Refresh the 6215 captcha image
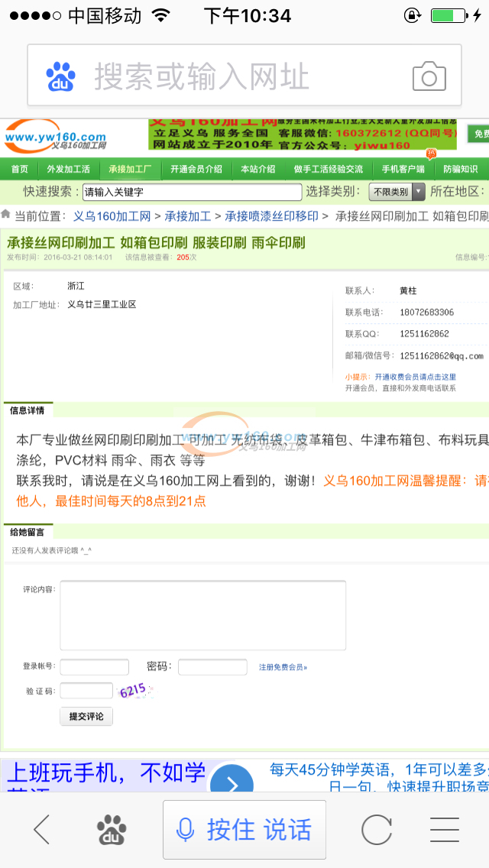This screenshot has height=868, width=489. (133, 690)
